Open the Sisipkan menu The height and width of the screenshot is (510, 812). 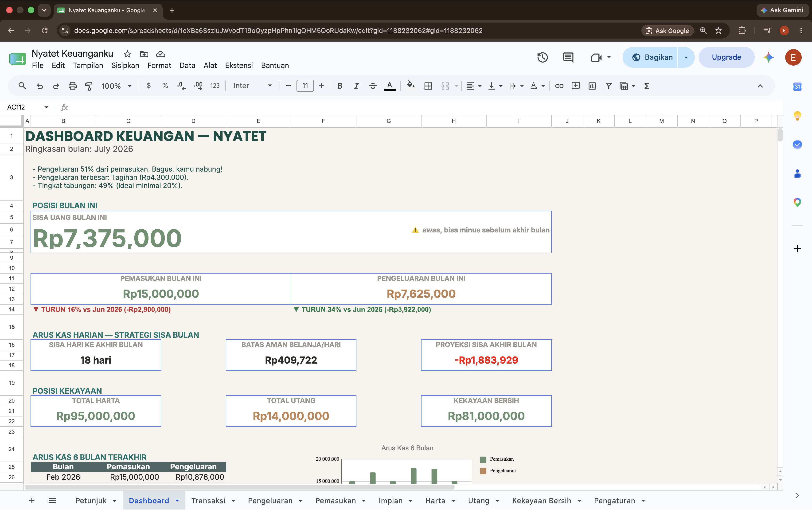pyautogui.click(x=125, y=65)
